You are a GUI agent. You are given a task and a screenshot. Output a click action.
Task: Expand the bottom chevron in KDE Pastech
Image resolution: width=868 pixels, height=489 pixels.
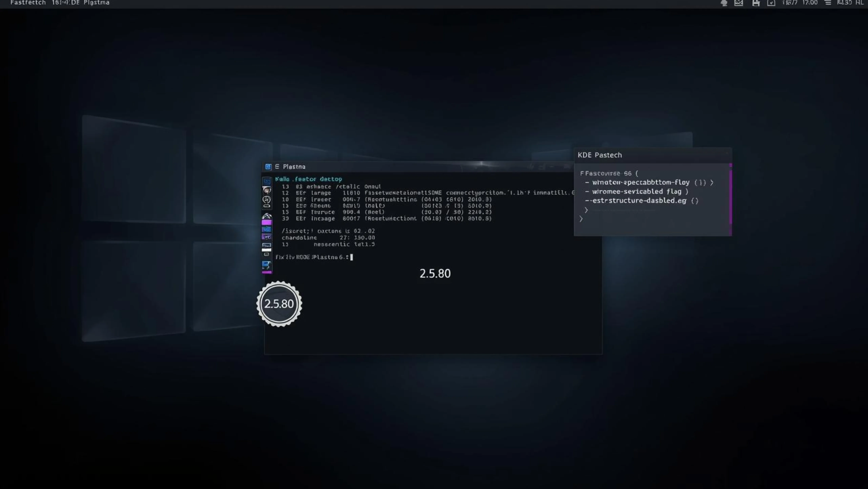coord(581,219)
